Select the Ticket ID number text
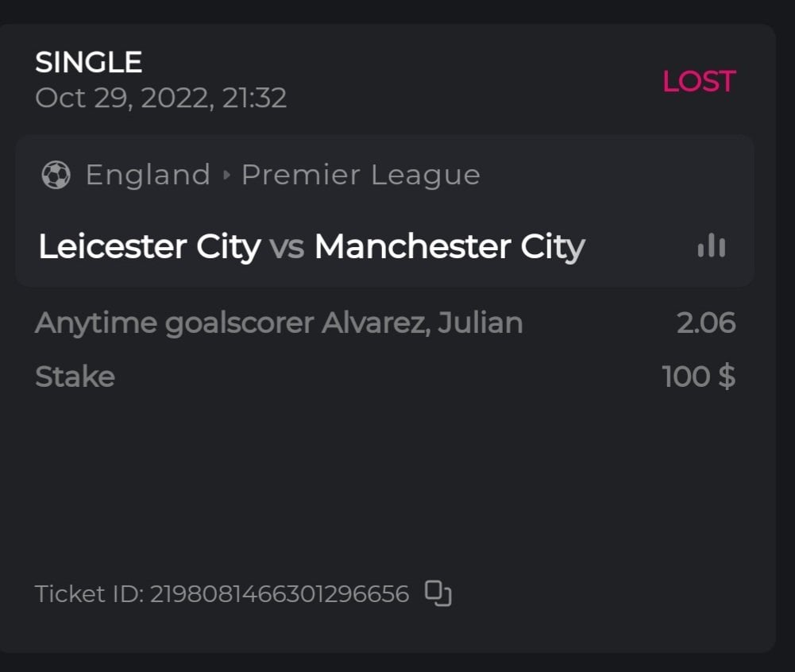Viewport: 795px width, 672px height. (280, 594)
